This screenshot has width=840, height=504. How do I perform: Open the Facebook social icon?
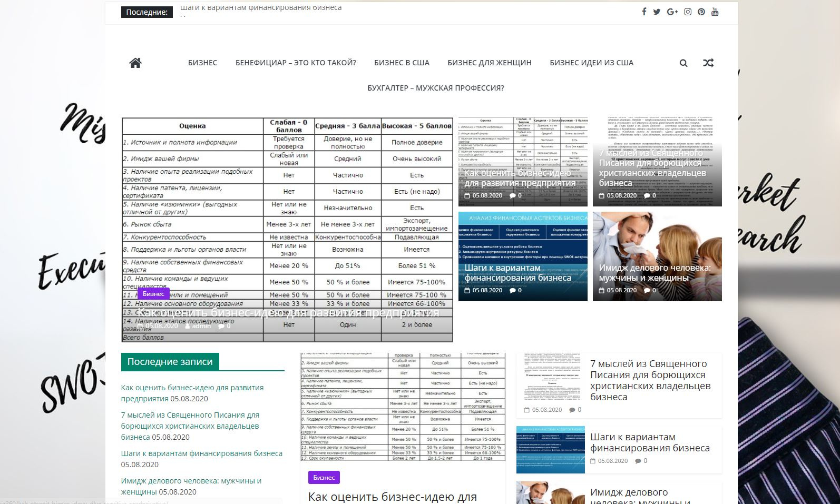644,12
